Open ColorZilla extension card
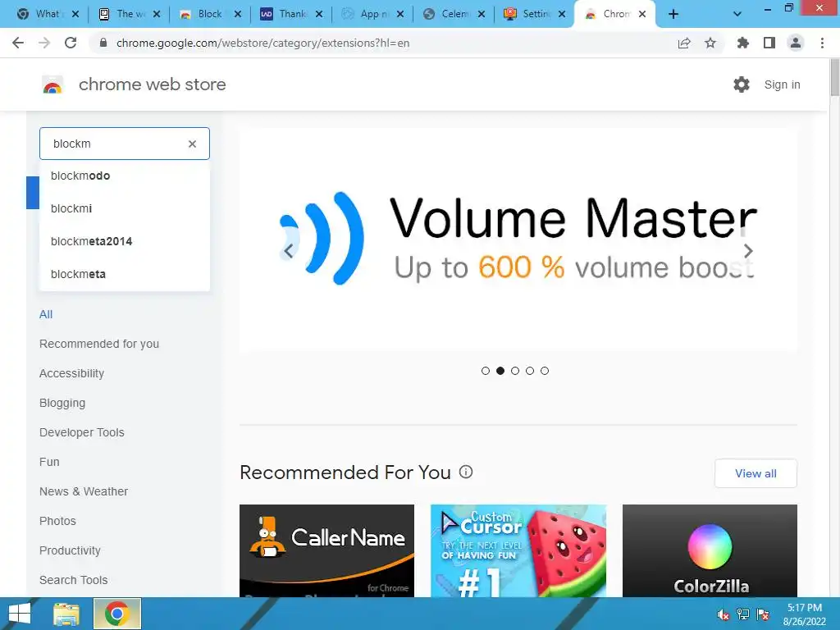This screenshot has height=630, width=840. click(710, 550)
